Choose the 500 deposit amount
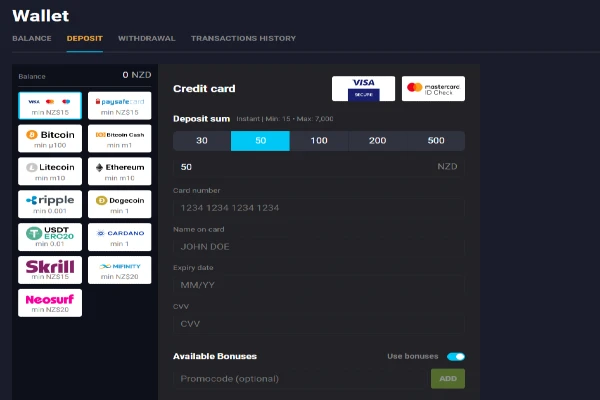The image size is (600, 400). 435,141
